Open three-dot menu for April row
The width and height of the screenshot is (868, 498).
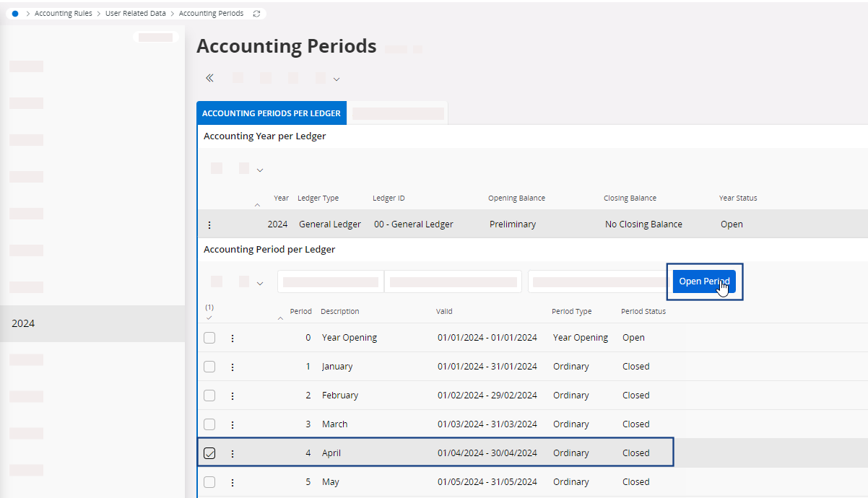(233, 453)
